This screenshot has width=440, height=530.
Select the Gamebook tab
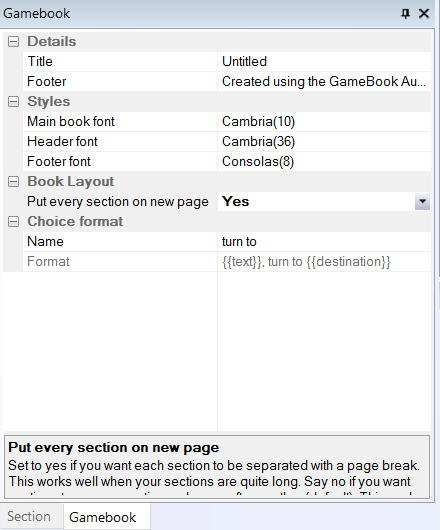[103, 517]
